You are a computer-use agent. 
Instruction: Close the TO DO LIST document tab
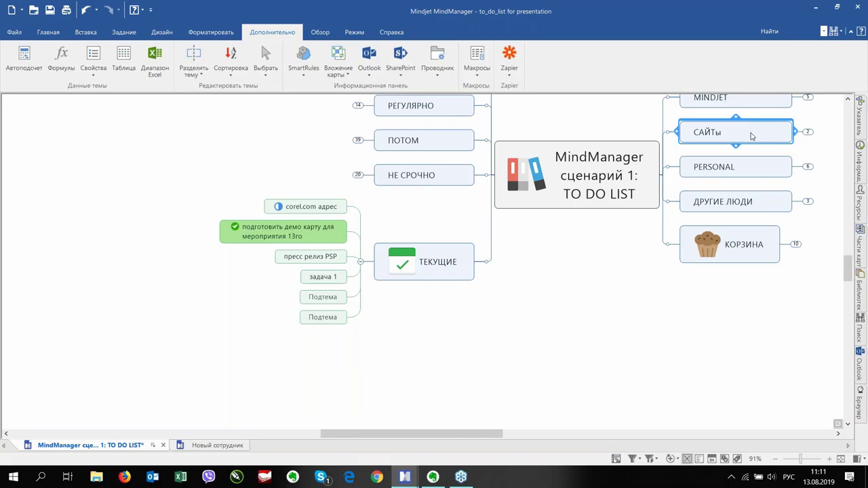click(x=163, y=445)
